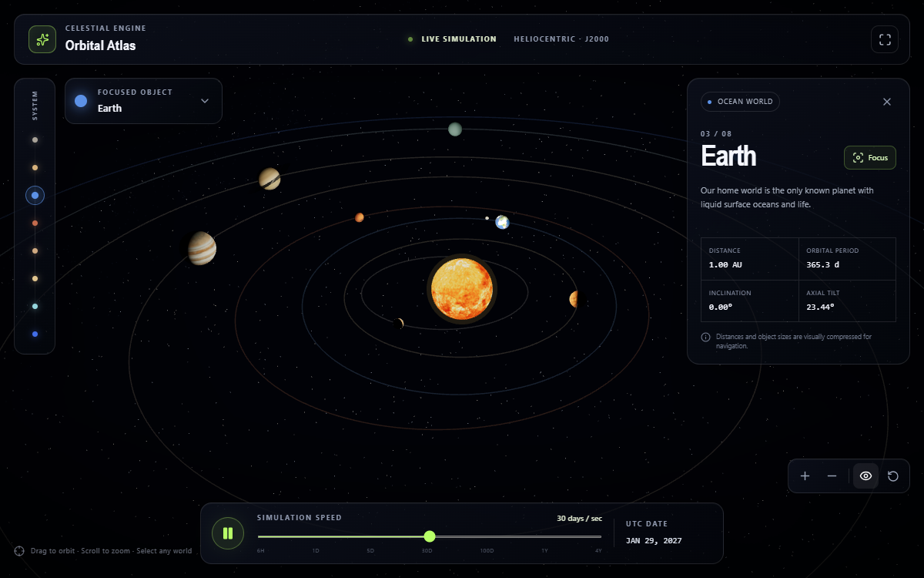This screenshot has height=578, width=924.
Task: Click the Axial Tilt 23.44° cell
Action: click(x=847, y=301)
